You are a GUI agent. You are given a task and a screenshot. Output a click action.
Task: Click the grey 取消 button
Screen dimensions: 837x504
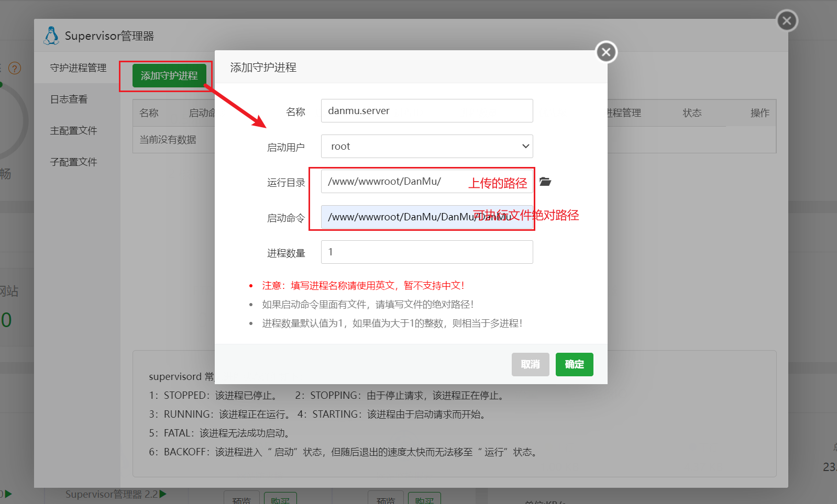point(531,364)
